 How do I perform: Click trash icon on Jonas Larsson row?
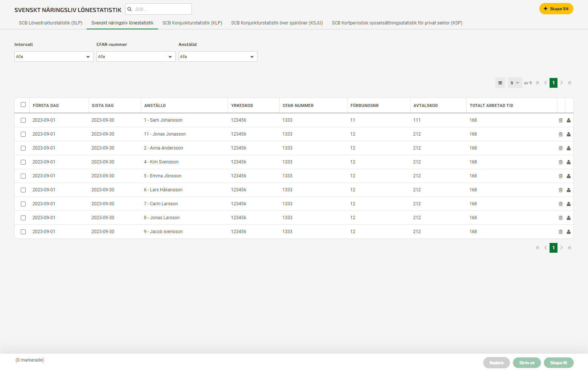[560, 218]
